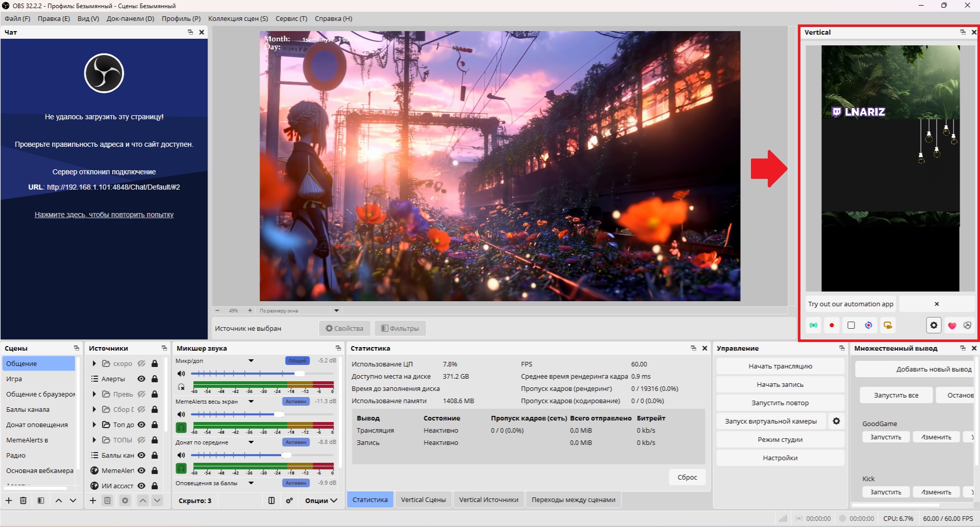Click Начать запись button

tap(780, 385)
